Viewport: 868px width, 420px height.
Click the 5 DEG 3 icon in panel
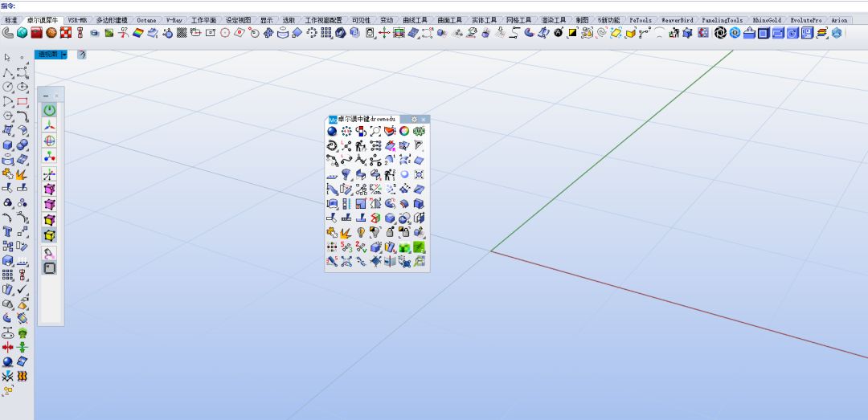click(346, 247)
